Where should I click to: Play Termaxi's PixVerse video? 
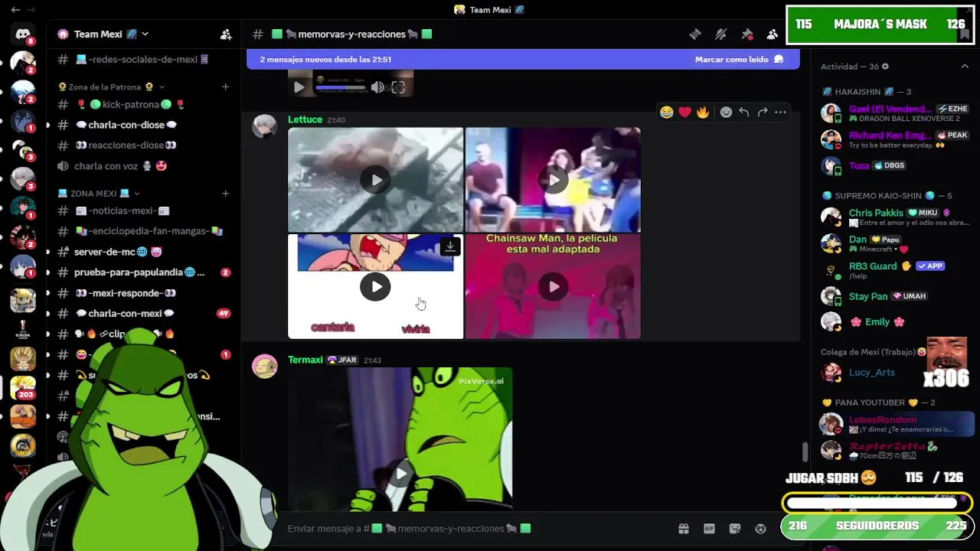(400, 473)
